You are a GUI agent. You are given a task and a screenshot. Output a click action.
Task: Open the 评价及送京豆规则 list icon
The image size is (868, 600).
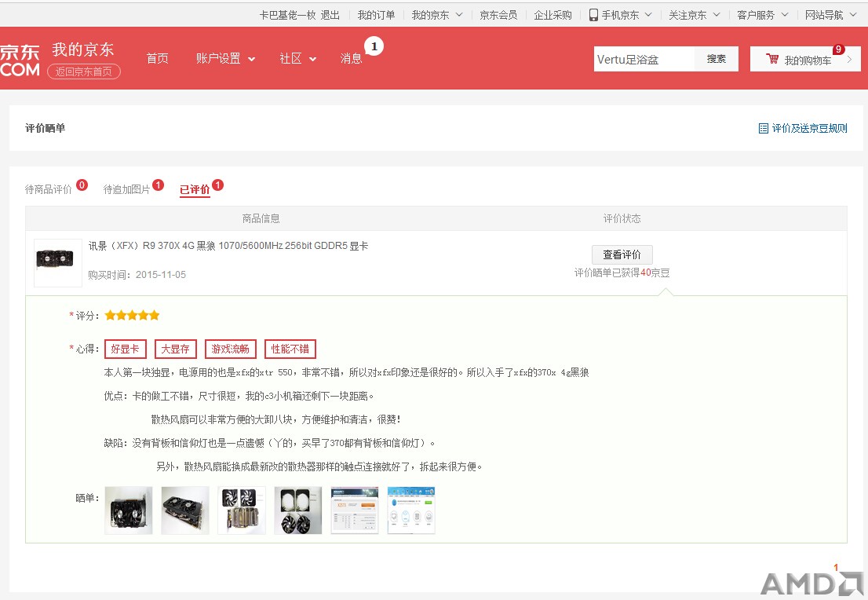coord(764,129)
